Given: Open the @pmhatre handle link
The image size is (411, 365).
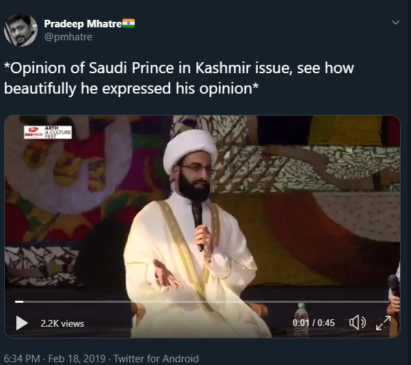Looking at the screenshot, I should [68, 37].
